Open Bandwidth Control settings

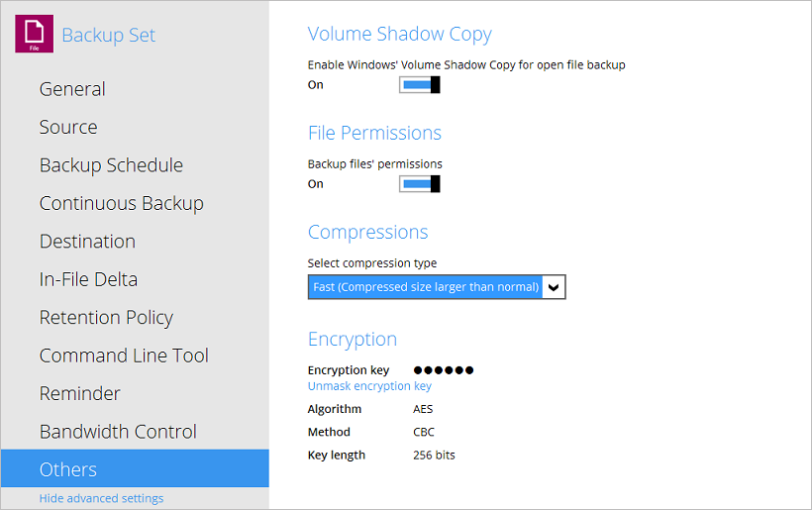[118, 432]
